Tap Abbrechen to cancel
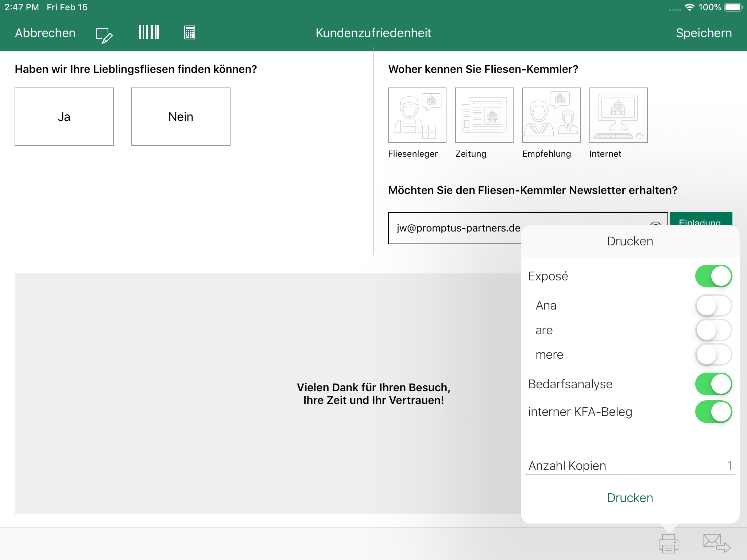The image size is (747, 560). coord(45,33)
